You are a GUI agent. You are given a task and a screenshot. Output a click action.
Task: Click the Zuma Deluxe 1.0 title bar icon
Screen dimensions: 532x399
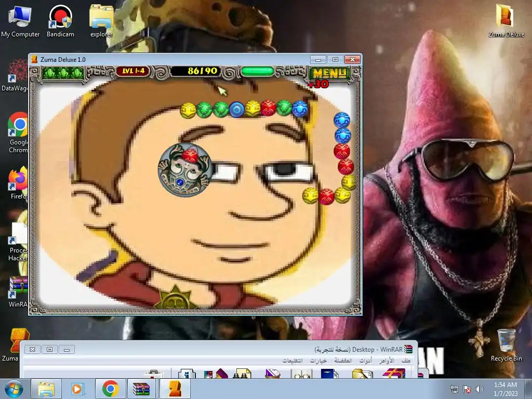pos(34,60)
